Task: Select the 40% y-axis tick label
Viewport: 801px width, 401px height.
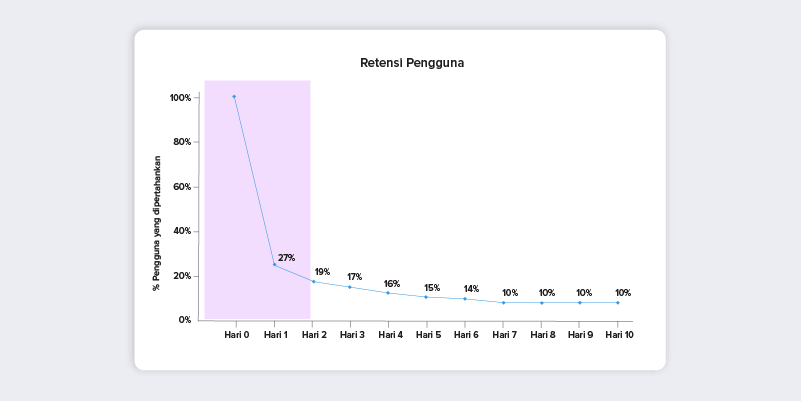Action: (x=181, y=231)
